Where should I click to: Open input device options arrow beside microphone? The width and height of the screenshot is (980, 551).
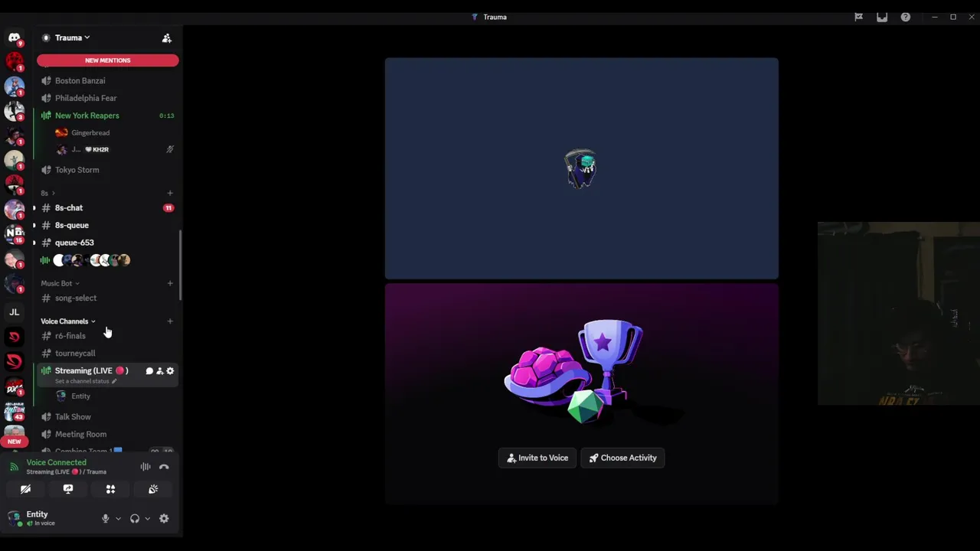tap(118, 519)
